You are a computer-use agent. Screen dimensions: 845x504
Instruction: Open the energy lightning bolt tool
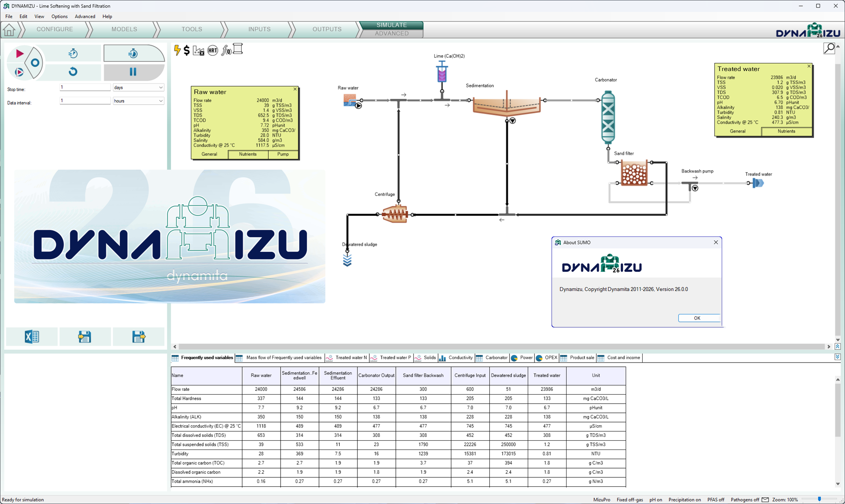pyautogui.click(x=177, y=50)
